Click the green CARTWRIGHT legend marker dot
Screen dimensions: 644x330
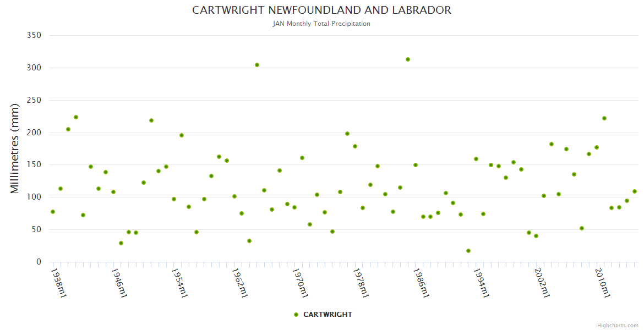click(x=296, y=315)
